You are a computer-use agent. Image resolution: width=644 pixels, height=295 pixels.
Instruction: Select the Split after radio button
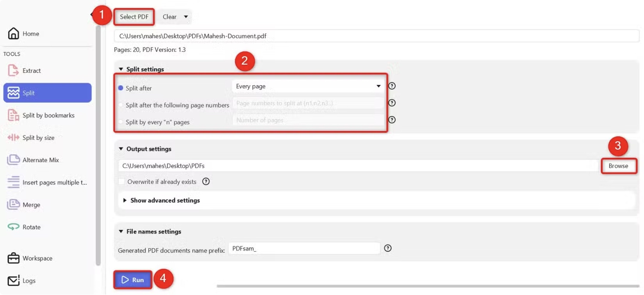tap(121, 88)
